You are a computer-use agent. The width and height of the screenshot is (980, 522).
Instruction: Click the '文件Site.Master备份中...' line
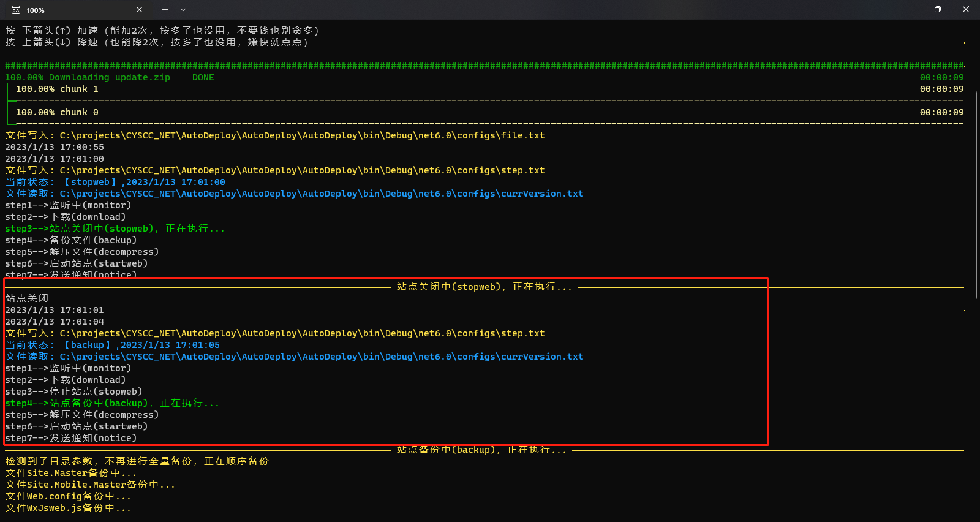click(71, 473)
